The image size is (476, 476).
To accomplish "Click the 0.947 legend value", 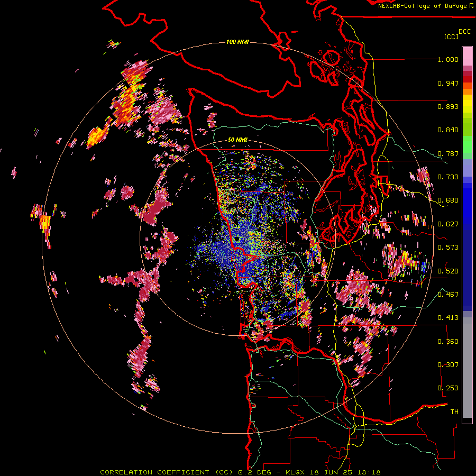I will 448,83.
